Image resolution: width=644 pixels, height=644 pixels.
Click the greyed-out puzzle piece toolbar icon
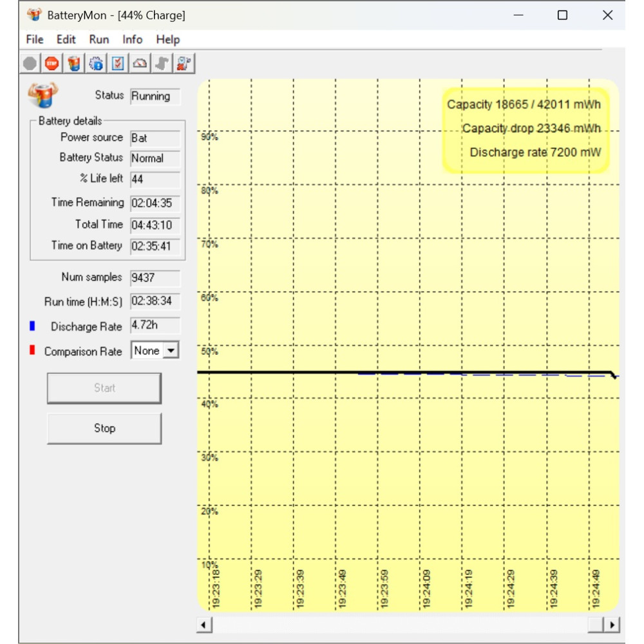click(x=162, y=63)
